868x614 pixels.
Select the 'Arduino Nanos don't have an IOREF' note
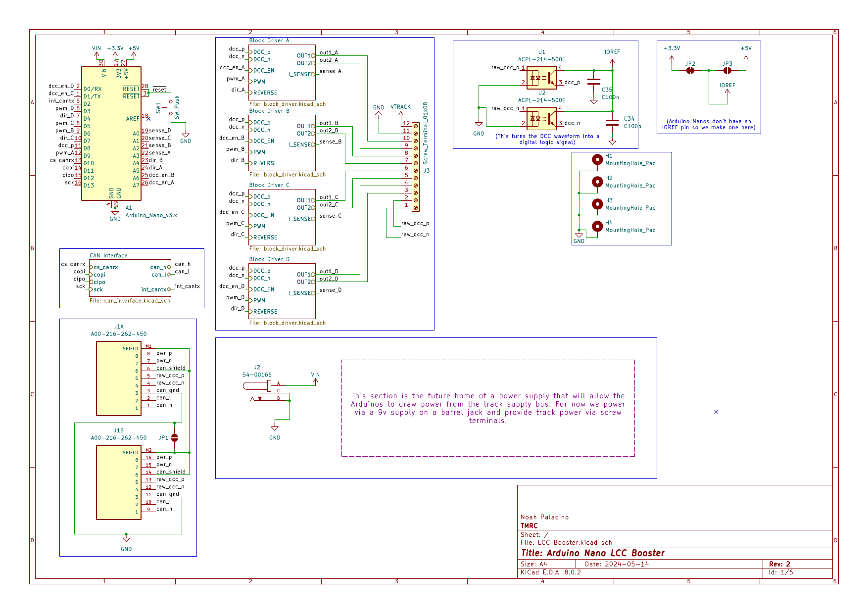[709, 124]
